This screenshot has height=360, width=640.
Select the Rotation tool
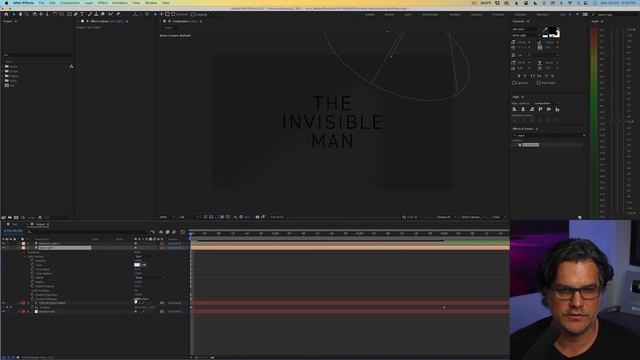[55, 14]
